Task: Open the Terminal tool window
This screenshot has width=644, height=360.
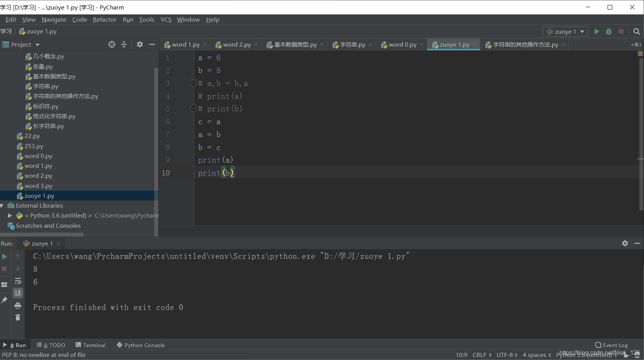Action: point(91,345)
